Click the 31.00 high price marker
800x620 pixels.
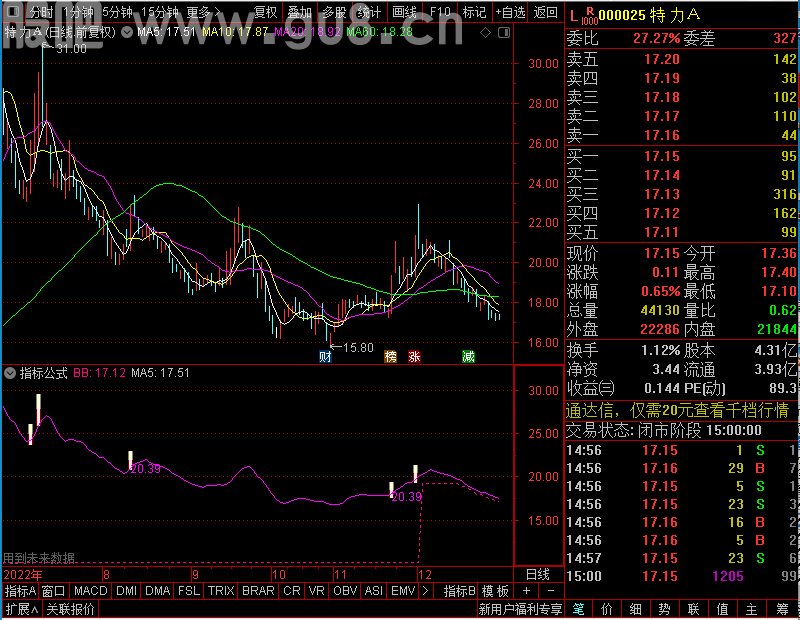71,48
